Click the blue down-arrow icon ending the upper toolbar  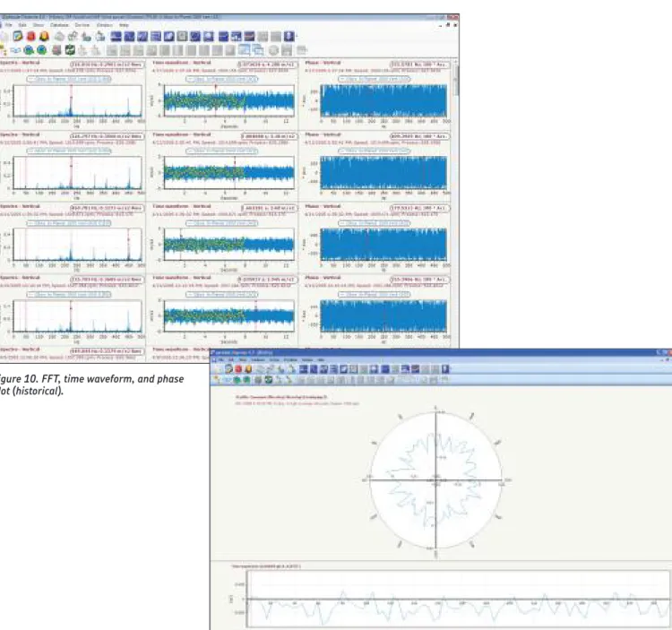289,37
